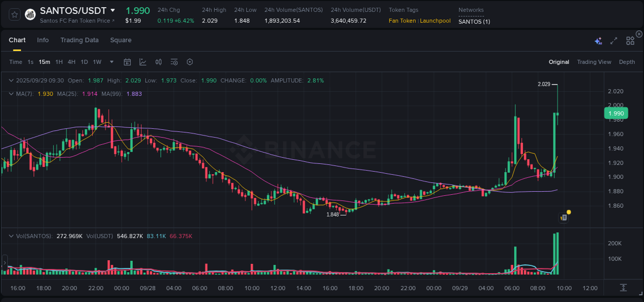Collapse the MA indicators row

pyautogui.click(x=10, y=94)
